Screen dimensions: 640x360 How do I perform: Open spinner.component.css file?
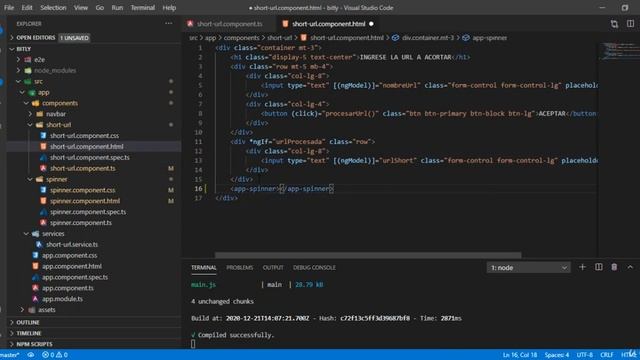tap(82, 190)
